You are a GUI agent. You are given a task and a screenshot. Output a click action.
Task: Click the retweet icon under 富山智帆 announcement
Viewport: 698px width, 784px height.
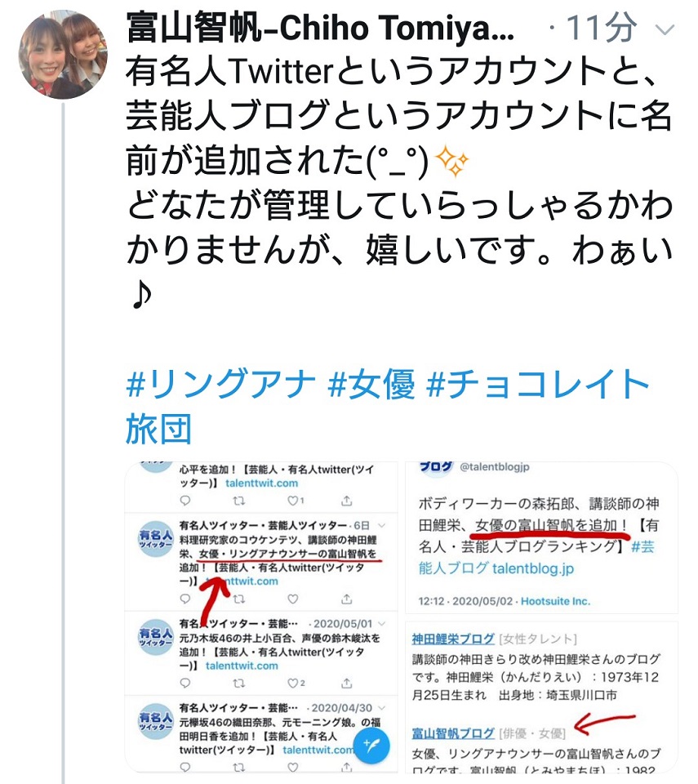[x=239, y=599]
